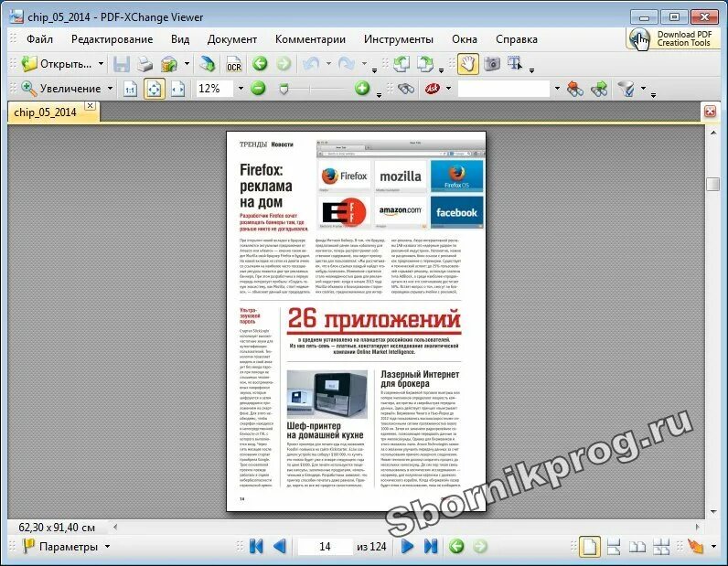Open the Комментарии menu
Viewport: 728px width, 566px height.
point(310,39)
